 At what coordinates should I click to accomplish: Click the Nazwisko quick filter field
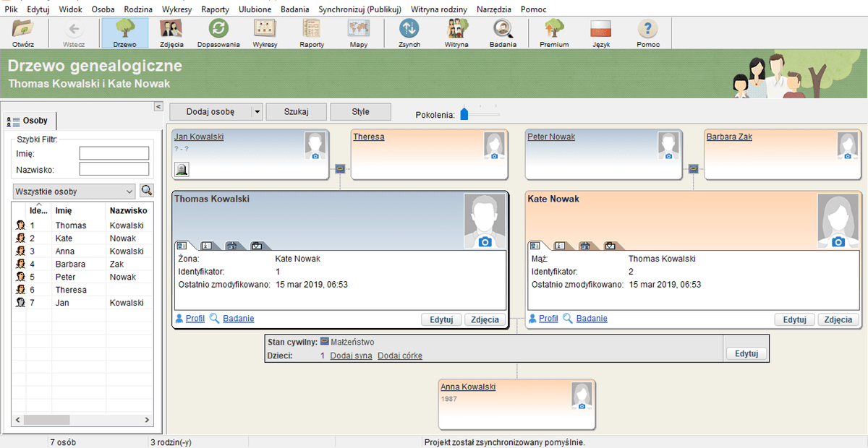pyautogui.click(x=114, y=169)
